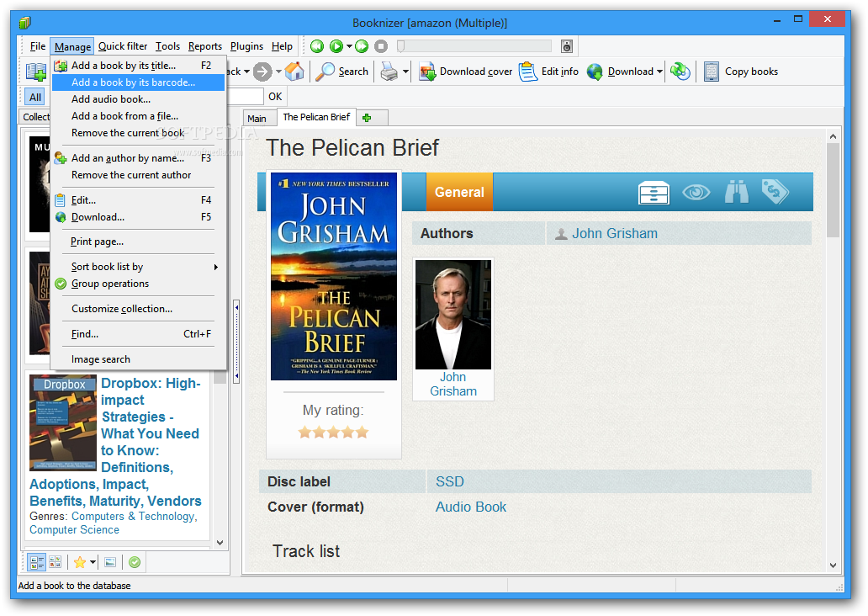The width and height of the screenshot is (868, 616).
Task: Open Edit info in toolbar
Action: tap(548, 72)
